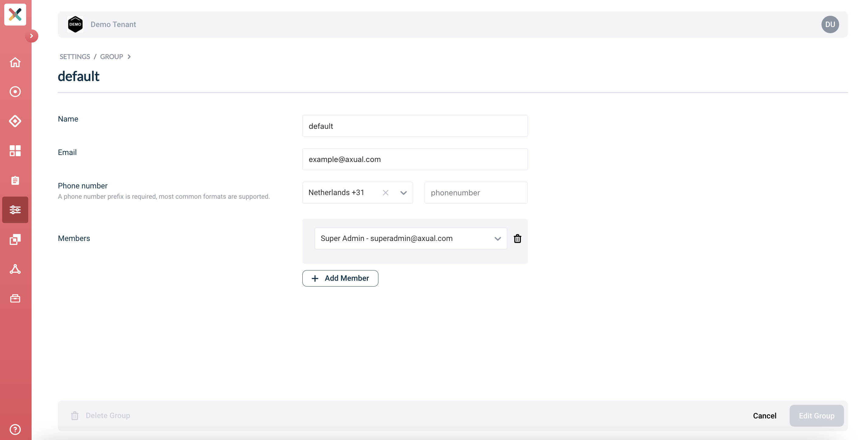Screen dimensions: 868x440
Task: Click the circle target sidebar icon
Action: [x=15, y=92]
